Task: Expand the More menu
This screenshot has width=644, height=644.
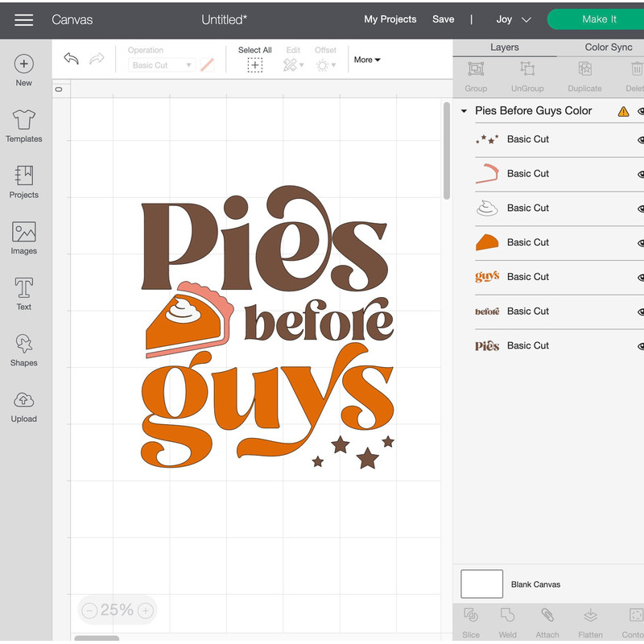Action: 366,60
